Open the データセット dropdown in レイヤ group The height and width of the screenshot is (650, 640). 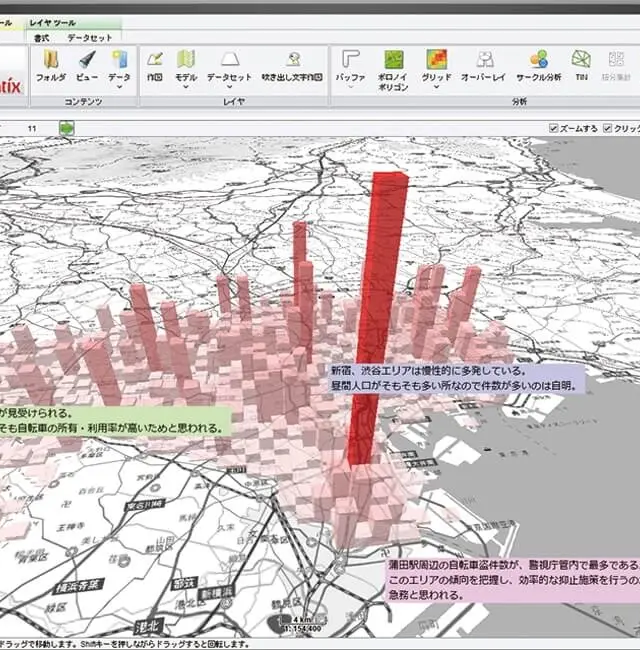point(229,87)
